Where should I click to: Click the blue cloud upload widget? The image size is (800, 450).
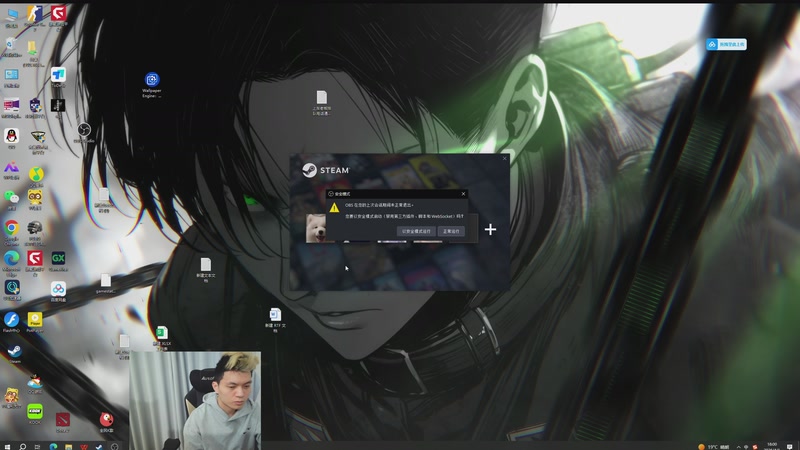pyautogui.click(x=727, y=44)
